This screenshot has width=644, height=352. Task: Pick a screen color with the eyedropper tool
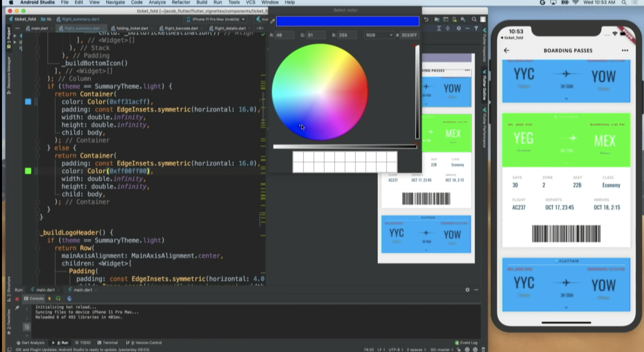click(272, 21)
